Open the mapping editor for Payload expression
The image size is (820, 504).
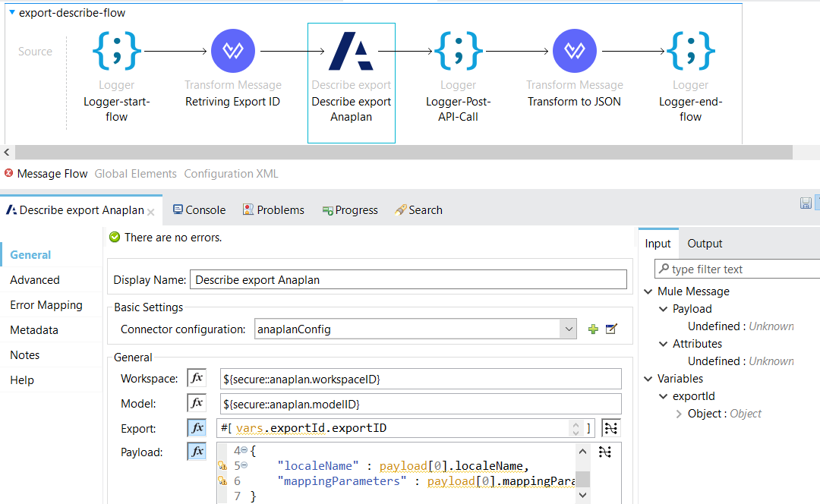click(x=605, y=452)
